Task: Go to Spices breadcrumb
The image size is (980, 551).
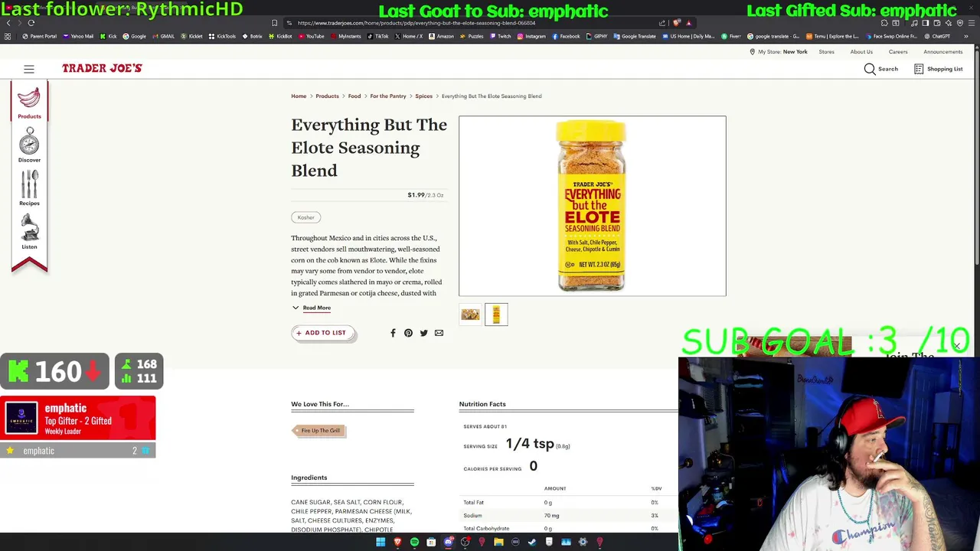Action: (423, 96)
